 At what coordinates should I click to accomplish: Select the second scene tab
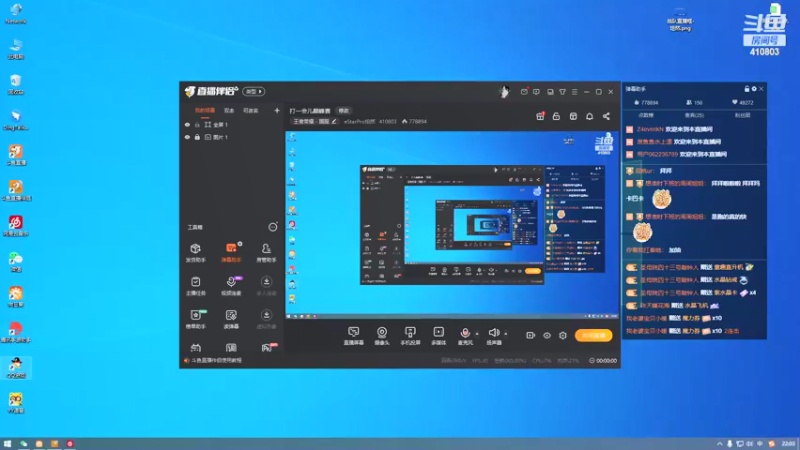click(229, 110)
